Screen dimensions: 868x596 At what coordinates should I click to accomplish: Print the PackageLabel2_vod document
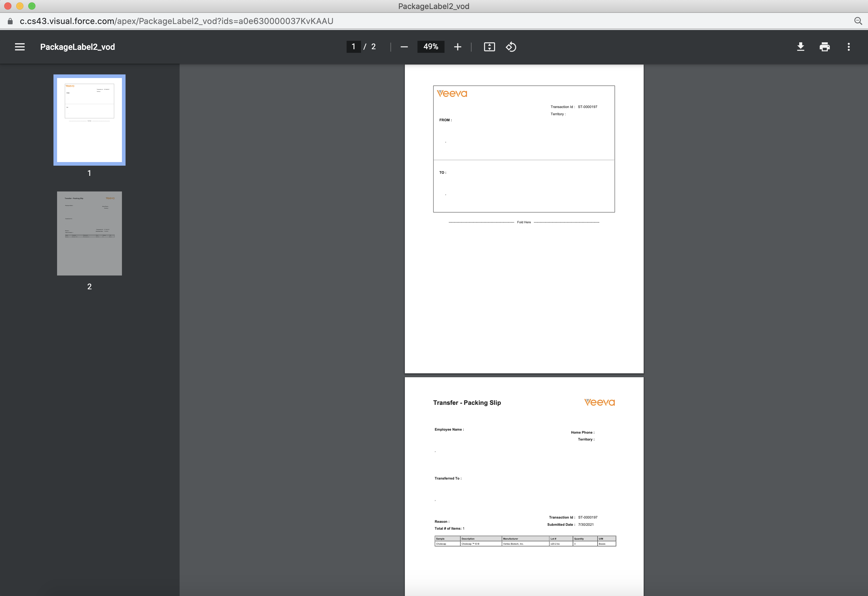click(x=824, y=47)
